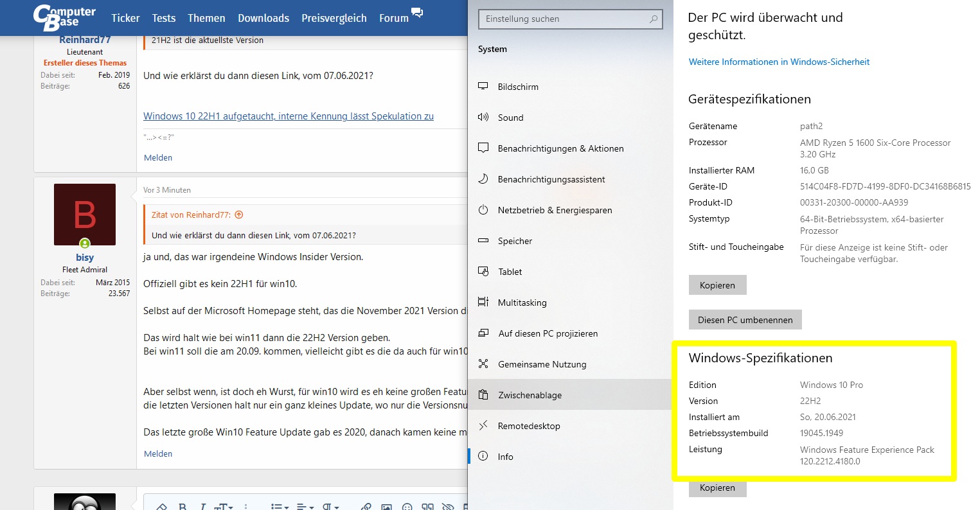This screenshot has width=980, height=510.
Task: Insert a link with editor chain icon
Action: [366, 506]
